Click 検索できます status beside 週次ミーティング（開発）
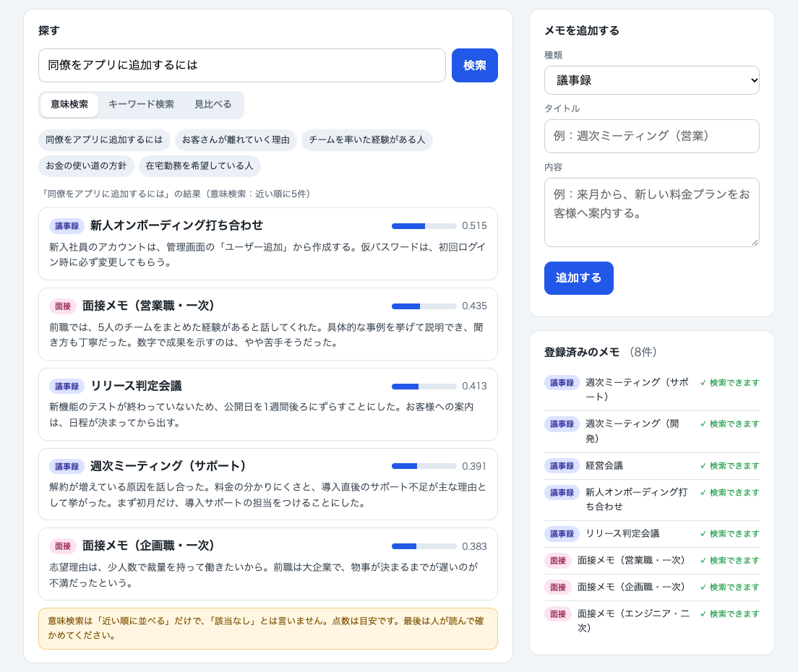The width and height of the screenshot is (798, 672). coord(730,423)
